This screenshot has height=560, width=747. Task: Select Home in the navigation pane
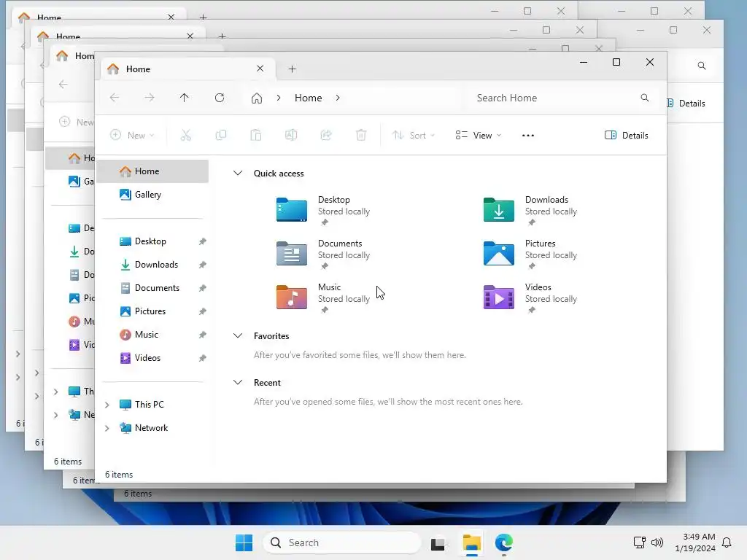[x=152, y=171]
